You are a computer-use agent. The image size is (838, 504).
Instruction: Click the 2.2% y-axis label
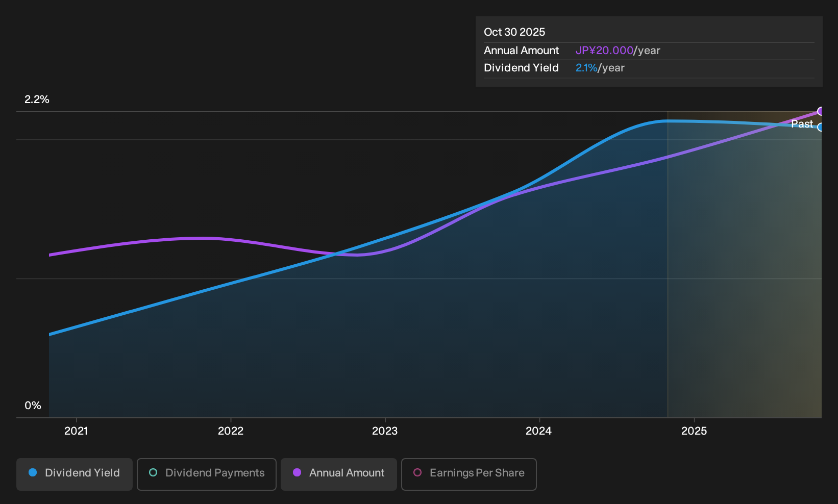(37, 99)
